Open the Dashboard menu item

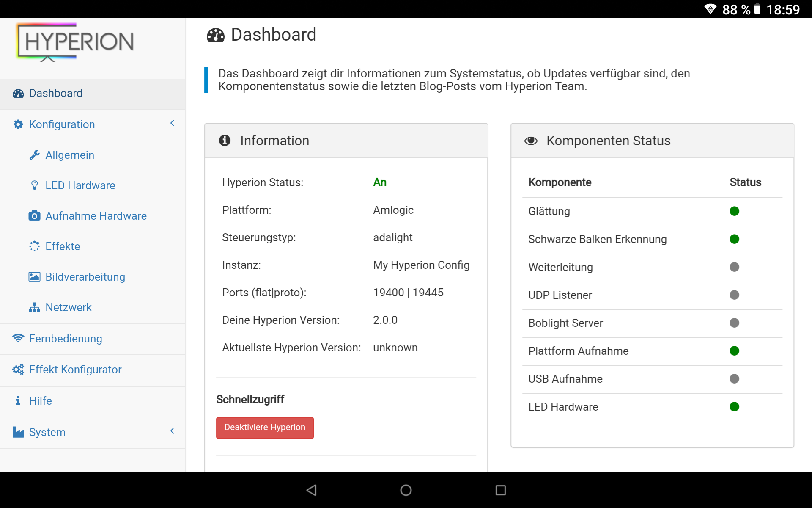93,94
